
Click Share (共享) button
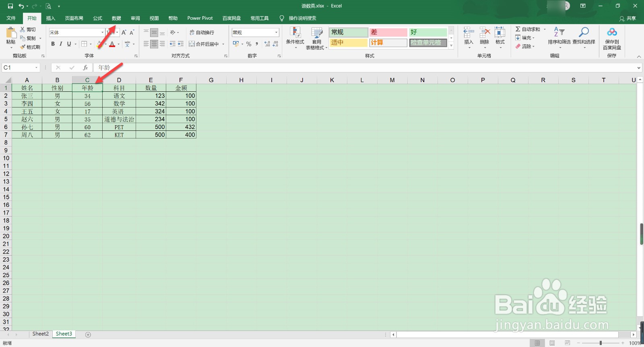tap(627, 19)
